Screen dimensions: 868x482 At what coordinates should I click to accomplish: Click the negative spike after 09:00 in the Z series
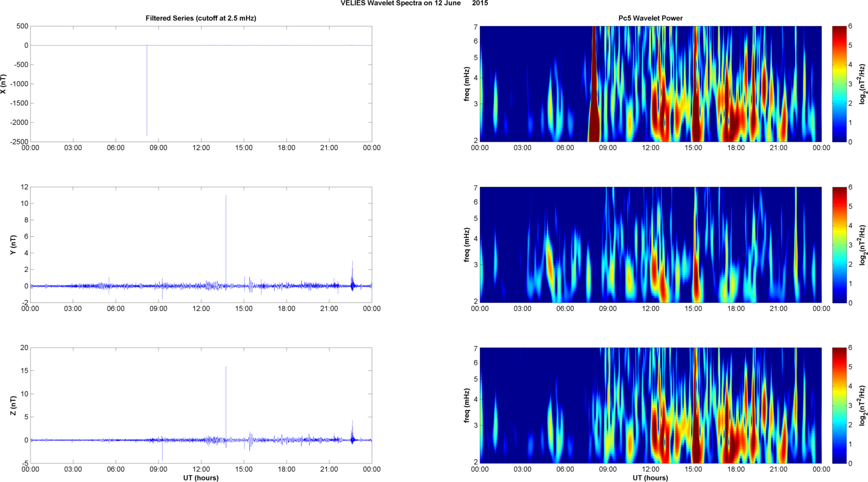[x=163, y=450]
